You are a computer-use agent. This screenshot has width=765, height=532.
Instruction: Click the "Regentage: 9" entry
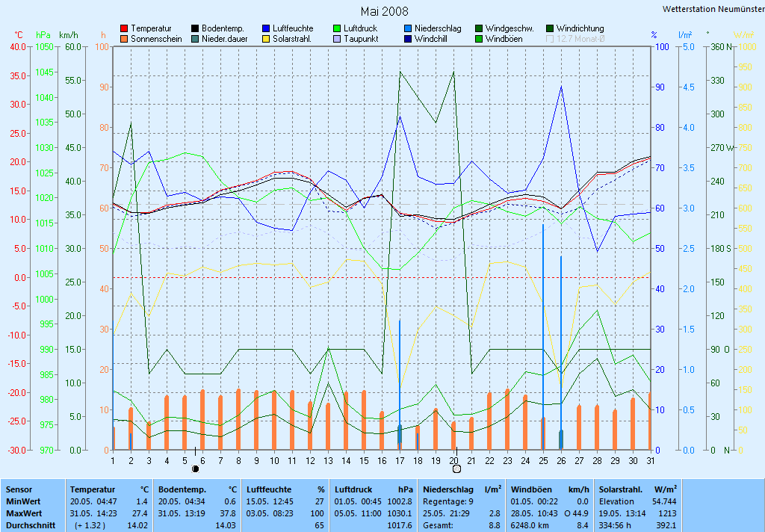448,502
